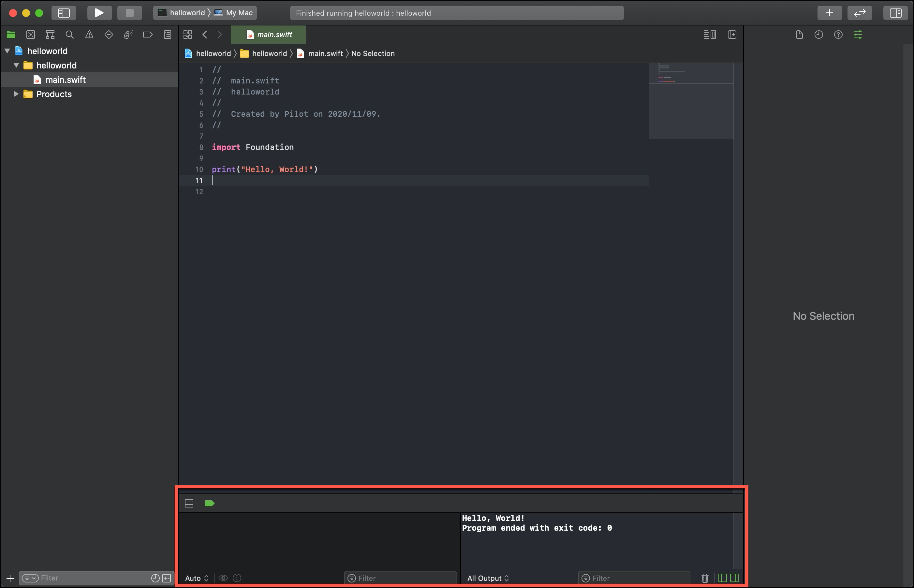This screenshot has width=914, height=588.
Task: Open the Find navigator magnifier icon
Action: [x=69, y=35]
